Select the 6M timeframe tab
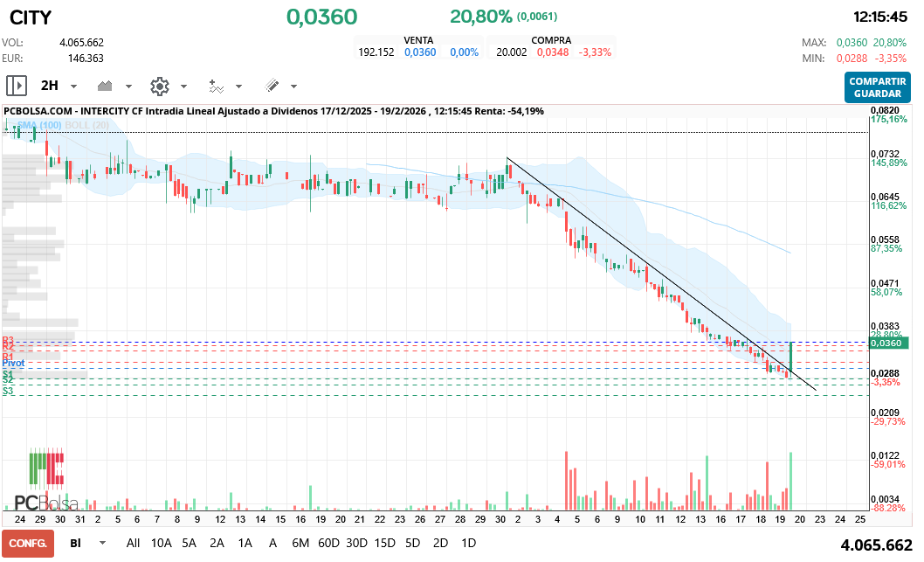Screen dimensions: 924x562 tap(300, 543)
